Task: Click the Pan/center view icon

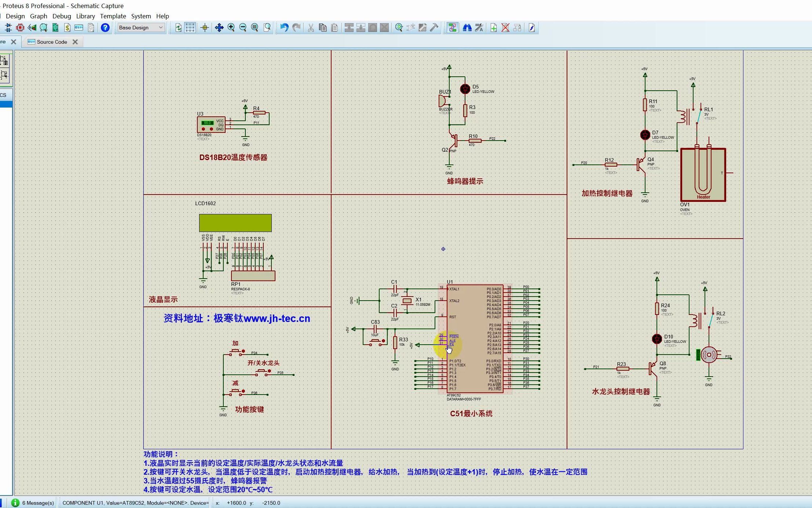Action: coord(219,27)
